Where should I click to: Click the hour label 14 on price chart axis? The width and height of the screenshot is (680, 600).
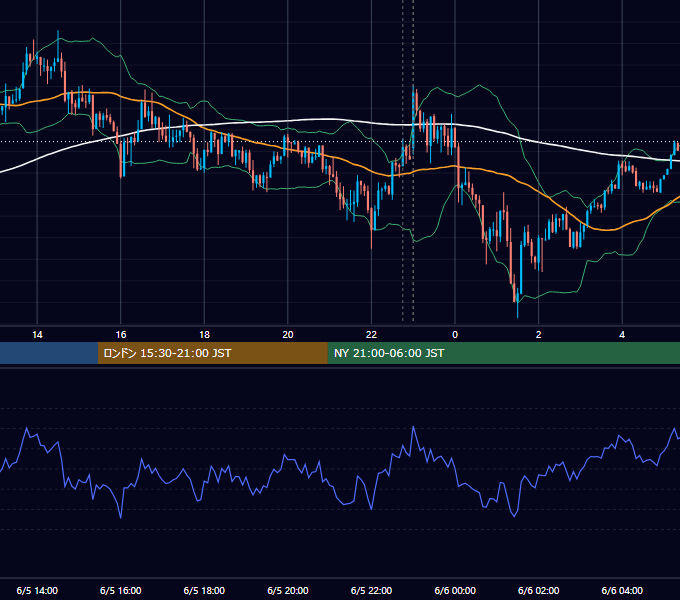point(37,335)
